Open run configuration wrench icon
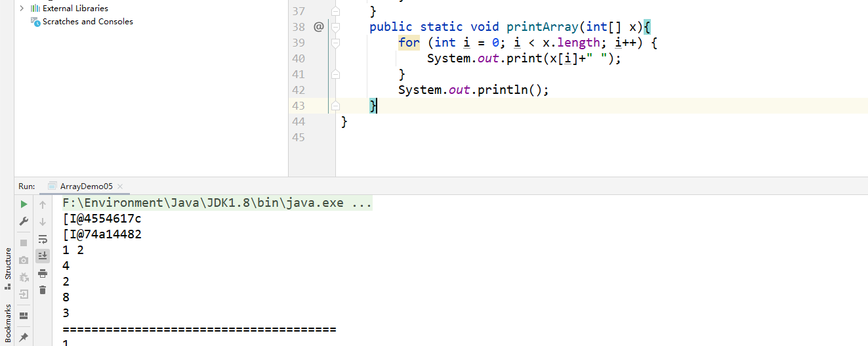 [24, 221]
